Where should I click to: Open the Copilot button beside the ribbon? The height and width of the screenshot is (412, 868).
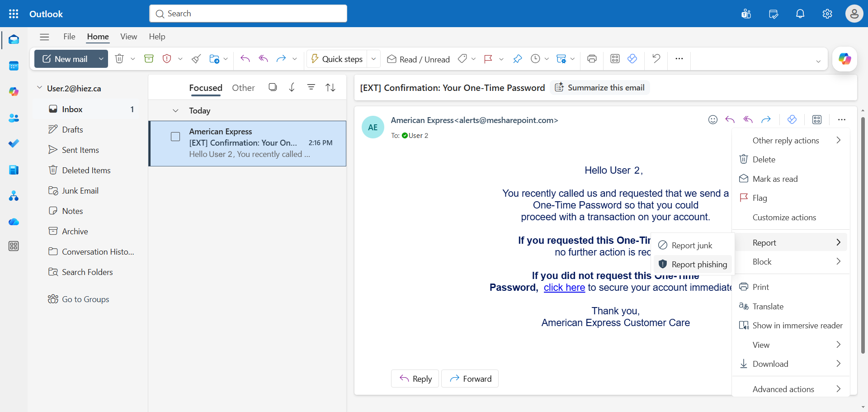(844, 59)
